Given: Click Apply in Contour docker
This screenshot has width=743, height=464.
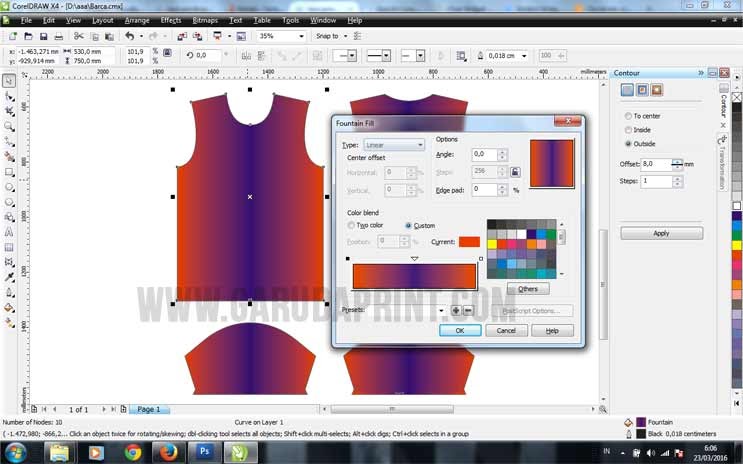Looking at the screenshot, I should pos(661,233).
